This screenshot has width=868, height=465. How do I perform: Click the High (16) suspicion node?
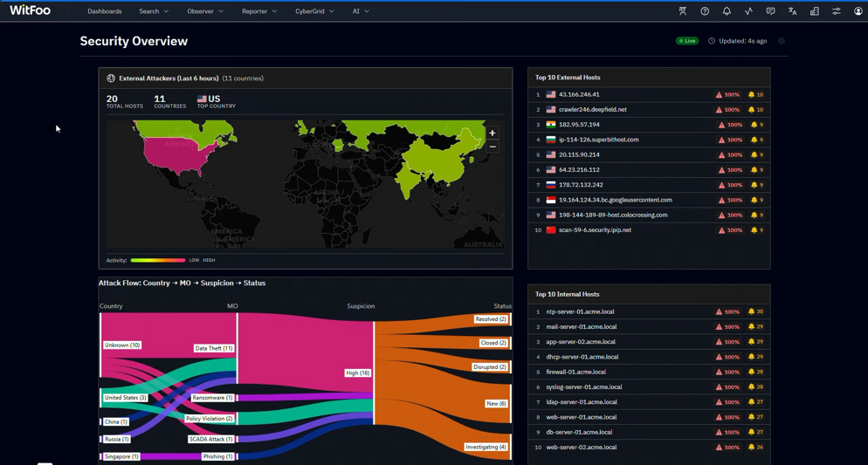click(358, 373)
